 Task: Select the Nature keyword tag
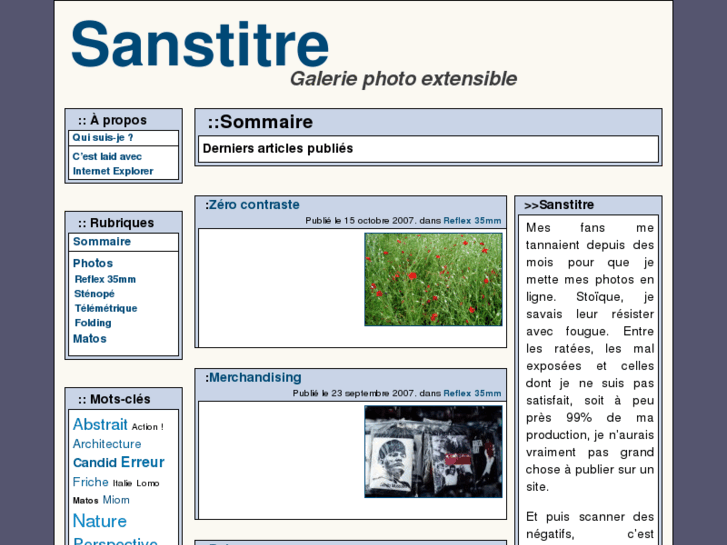(100, 521)
